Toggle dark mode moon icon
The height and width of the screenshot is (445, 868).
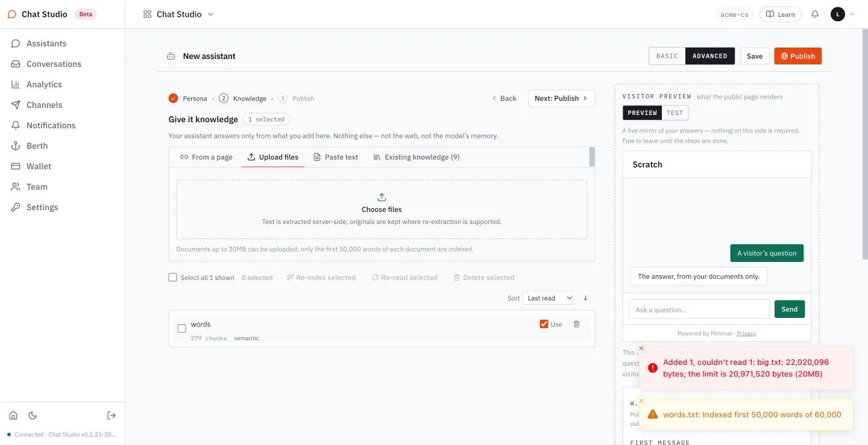pyautogui.click(x=33, y=415)
